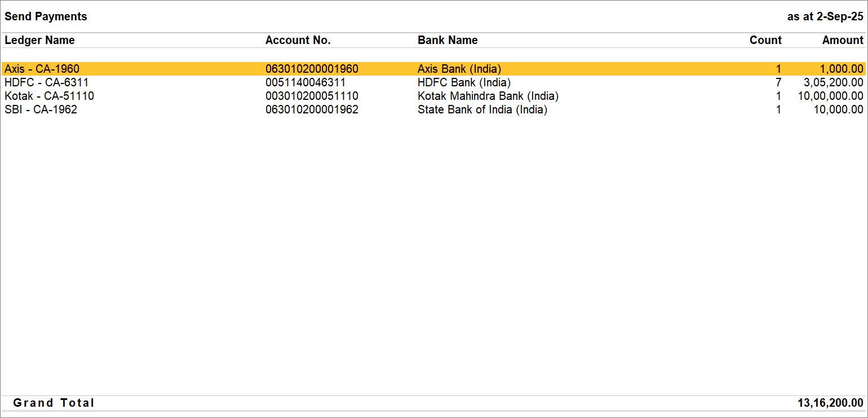Click the SBI - CA-1962 ledger name

pos(41,109)
